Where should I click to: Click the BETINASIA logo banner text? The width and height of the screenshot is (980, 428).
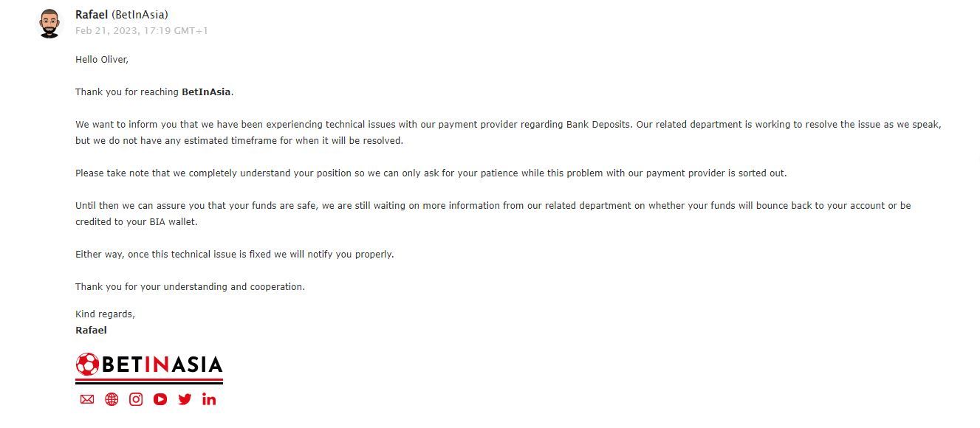pos(161,365)
